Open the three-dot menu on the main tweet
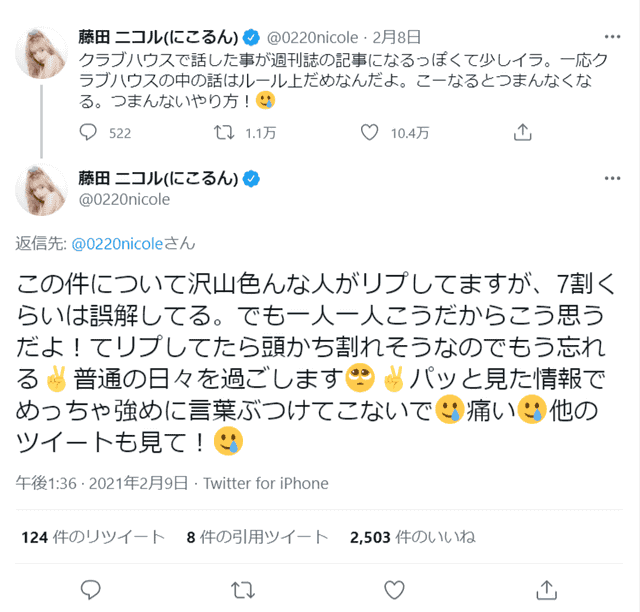 [612, 178]
